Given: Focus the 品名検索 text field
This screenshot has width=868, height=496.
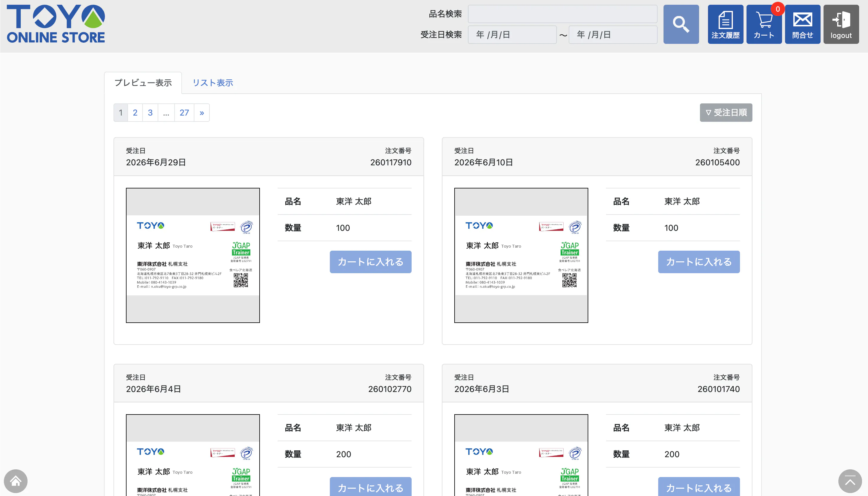Looking at the screenshot, I should pos(562,14).
